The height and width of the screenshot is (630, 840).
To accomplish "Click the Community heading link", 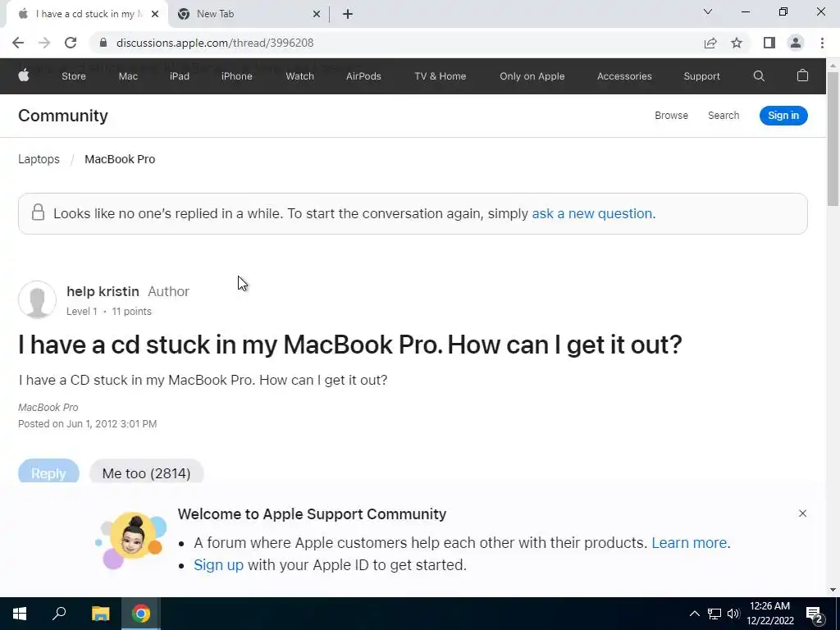I will click(62, 115).
